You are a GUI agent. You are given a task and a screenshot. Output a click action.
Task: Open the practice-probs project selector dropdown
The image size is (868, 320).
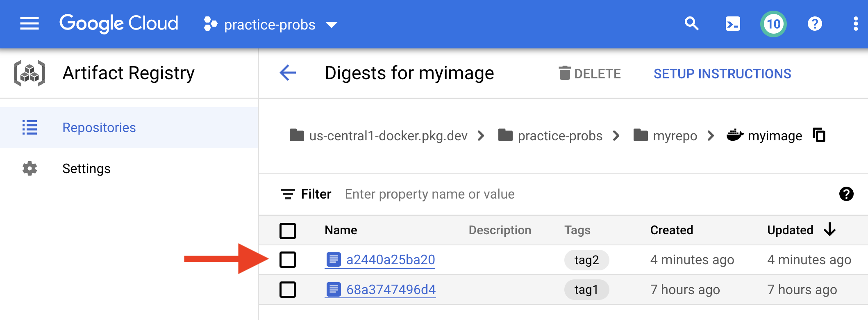[270, 25]
